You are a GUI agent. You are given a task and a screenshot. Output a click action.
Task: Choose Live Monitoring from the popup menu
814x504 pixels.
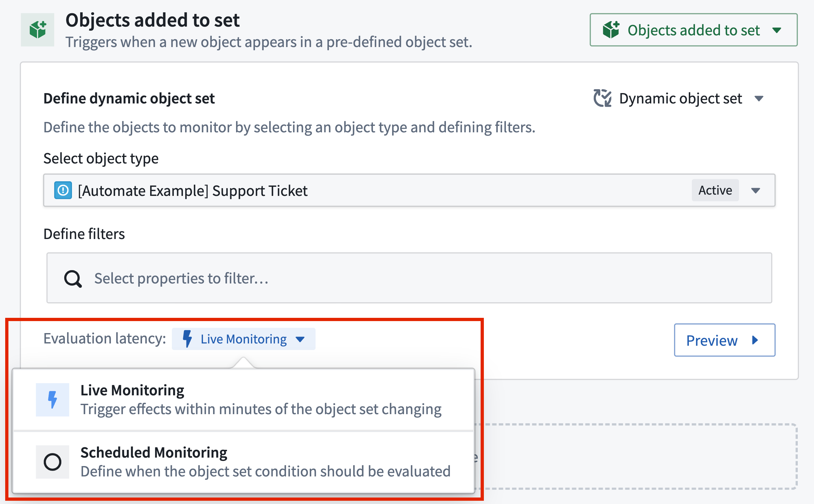coord(243,399)
